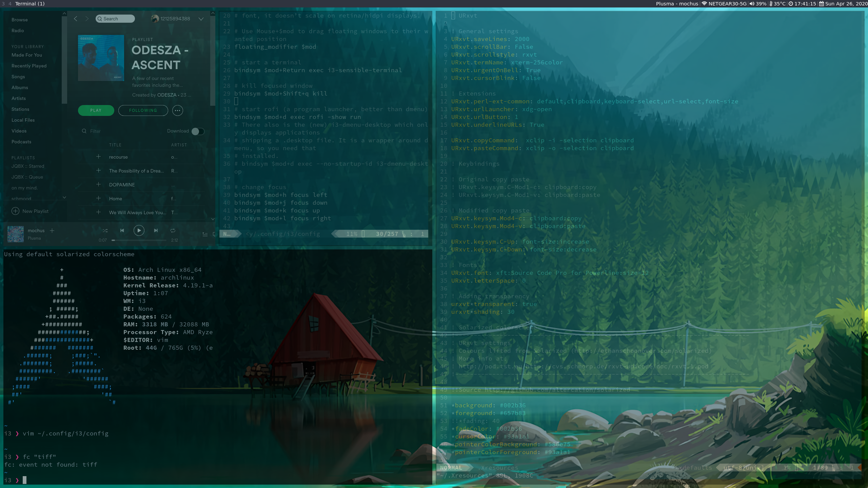Go back with Spotify's back arrow

point(76,19)
